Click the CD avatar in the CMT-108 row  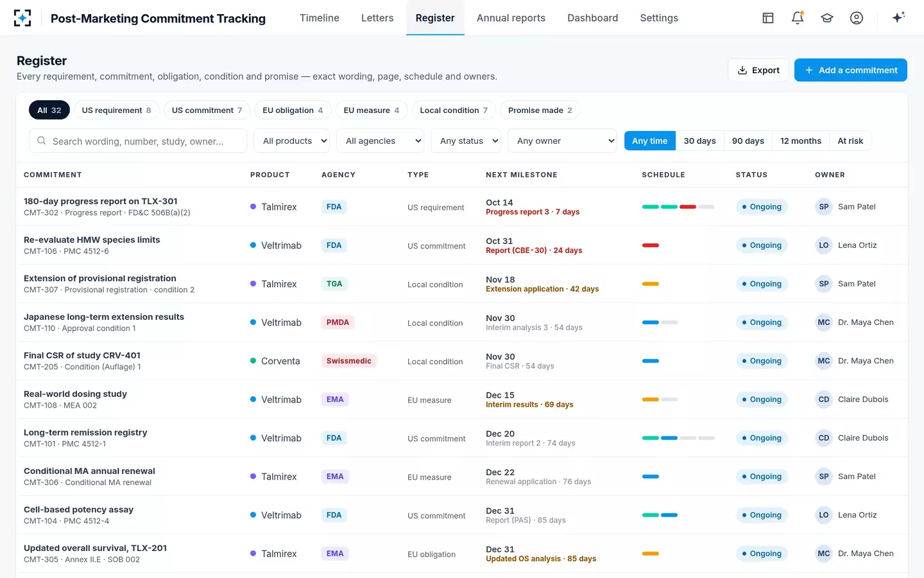824,399
